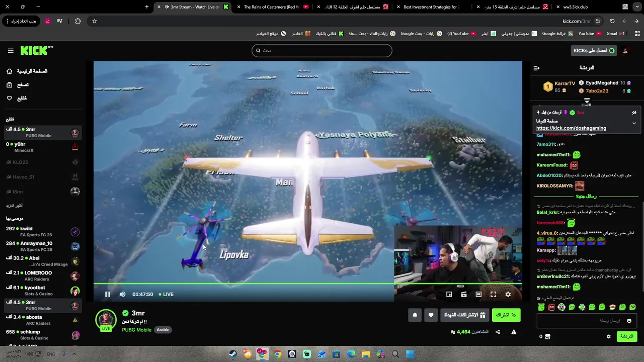Screen dimensions: 644x362
Task: Open the Gmail bookmark
Action: pyautogui.click(x=615, y=34)
